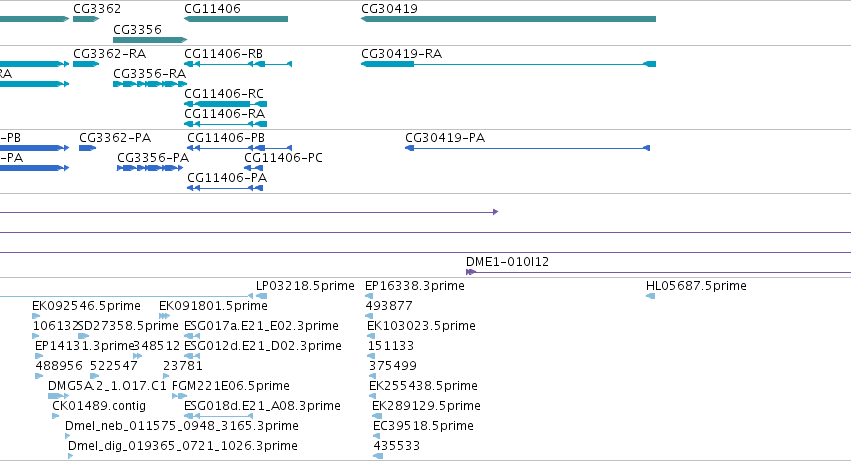Click the CG11406-RC thick exon bar
The image size is (851, 461).
(x=224, y=104)
